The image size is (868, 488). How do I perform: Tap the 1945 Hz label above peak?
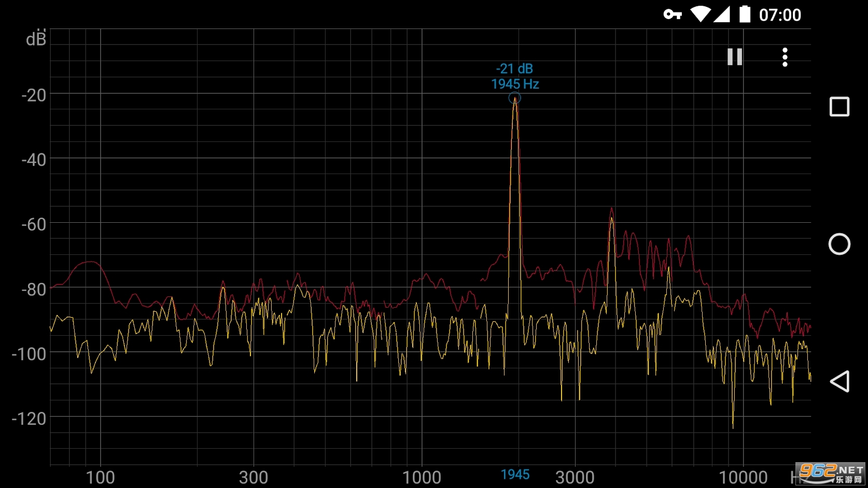[515, 84]
